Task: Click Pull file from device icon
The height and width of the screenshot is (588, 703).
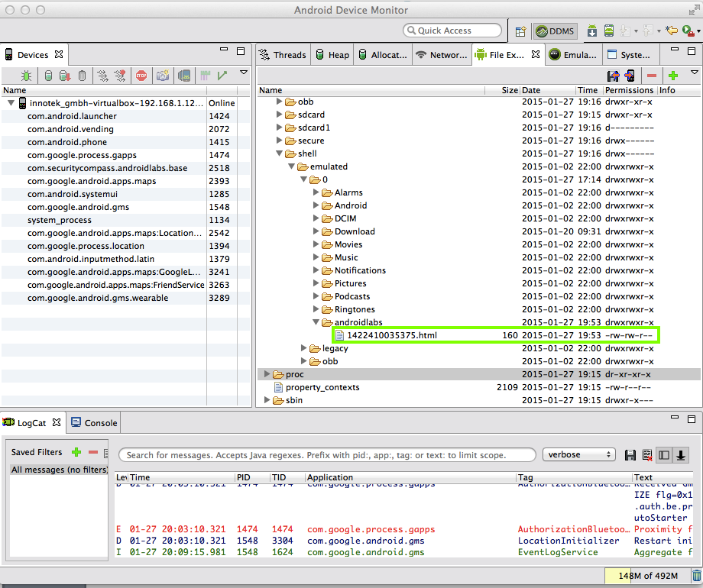Action: (613, 76)
